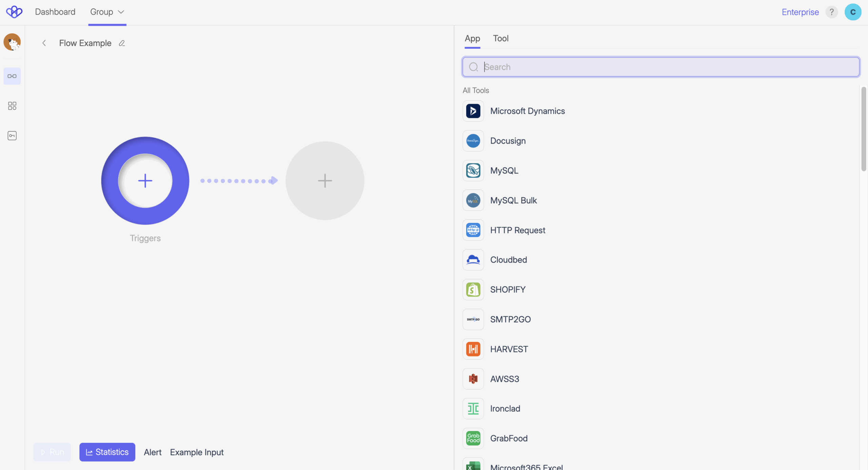Click the Search apps input field
This screenshot has width=868, height=470.
(x=661, y=67)
